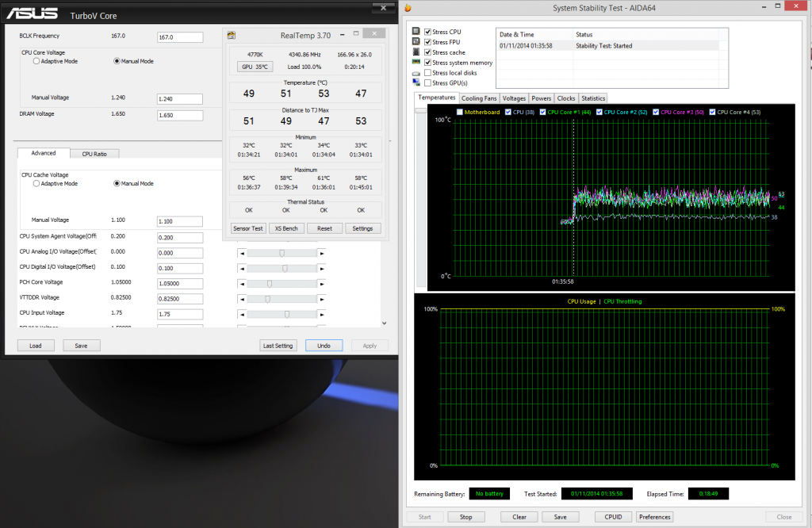
Task: Click the Stress system memory RAM icon
Action: (x=416, y=62)
